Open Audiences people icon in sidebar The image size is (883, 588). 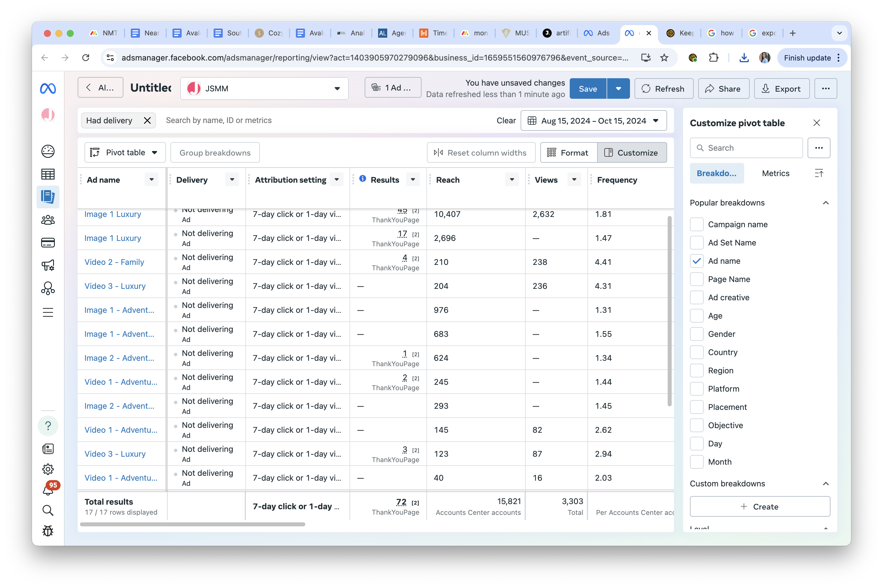coord(48,220)
